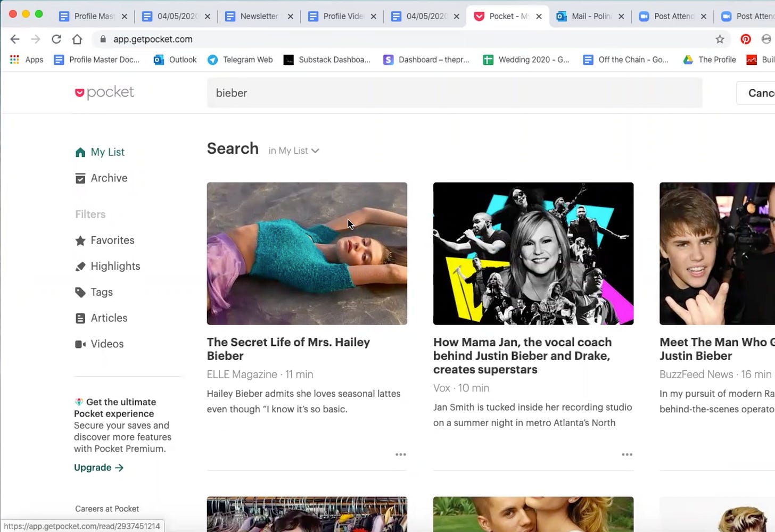Filter by Articles
This screenshot has width=775, height=532.
click(101, 318)
